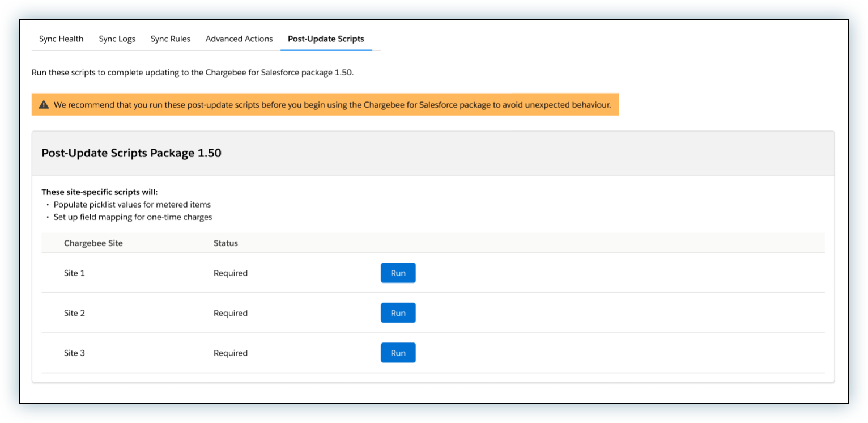
Task: Run the script for Site 1
Action: pyautogui.click(x=398, y=273)
